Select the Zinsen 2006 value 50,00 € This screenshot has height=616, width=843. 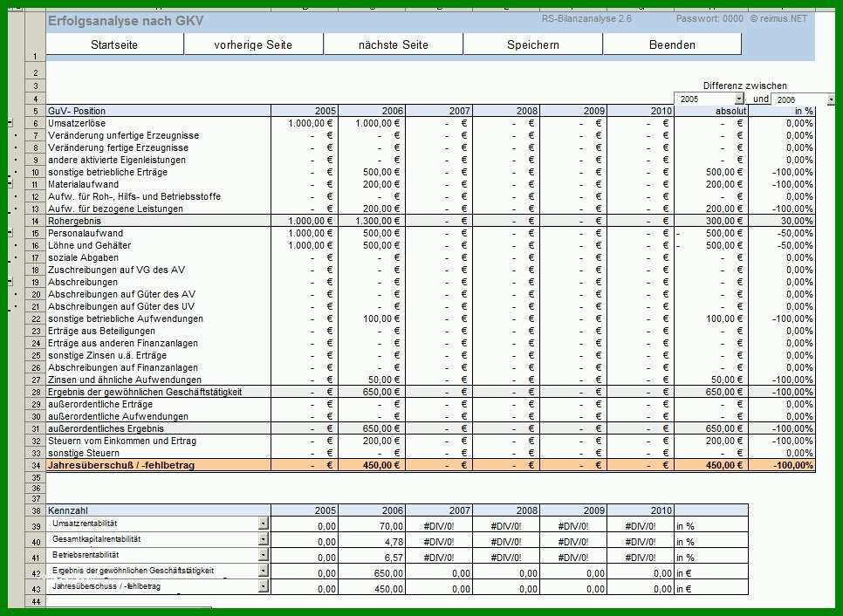tap(372, 380)
